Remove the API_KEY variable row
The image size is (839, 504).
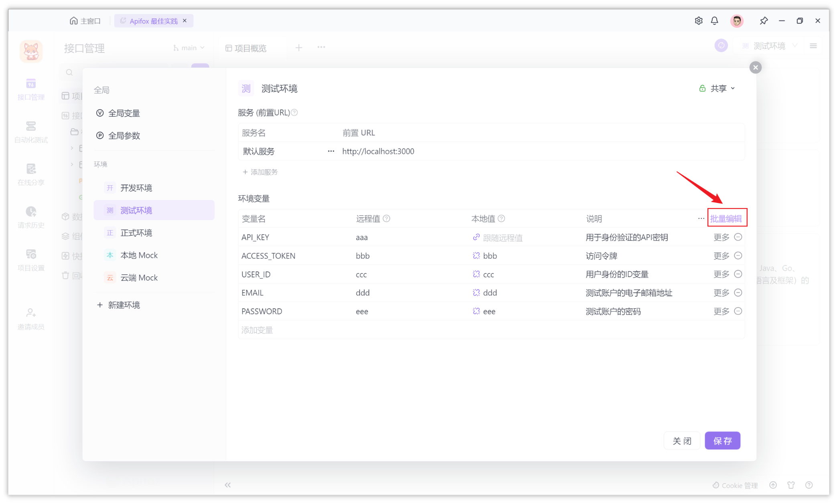click(738, 237)
